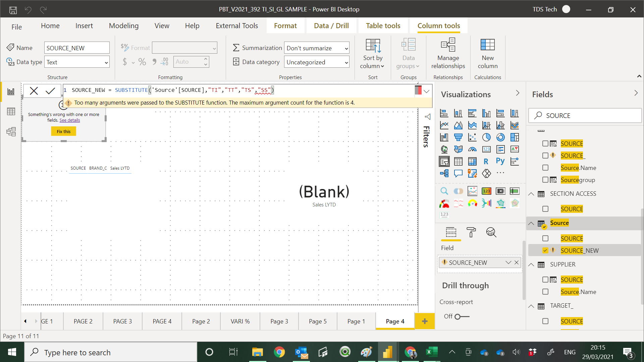The width and height of the screenshot is (644, 362).
Task: Check Sourcegroup field checkbox
Action: [x=545, y=180]
